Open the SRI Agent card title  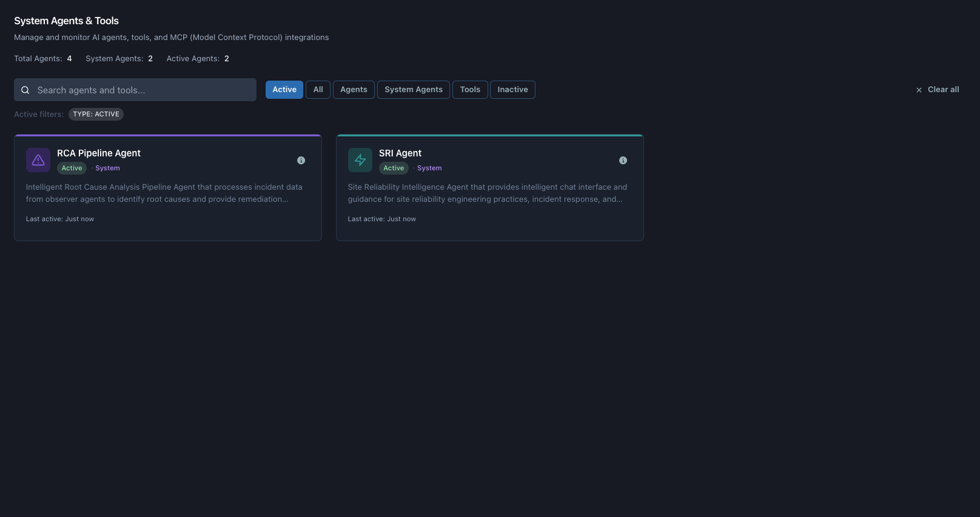pos(400,153)
